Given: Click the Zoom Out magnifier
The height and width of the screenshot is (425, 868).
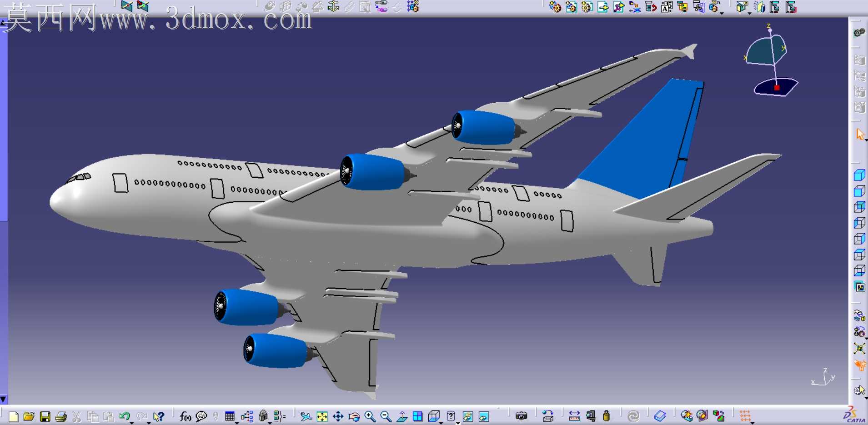Looking at the screenshot, I should click(386, 416).
